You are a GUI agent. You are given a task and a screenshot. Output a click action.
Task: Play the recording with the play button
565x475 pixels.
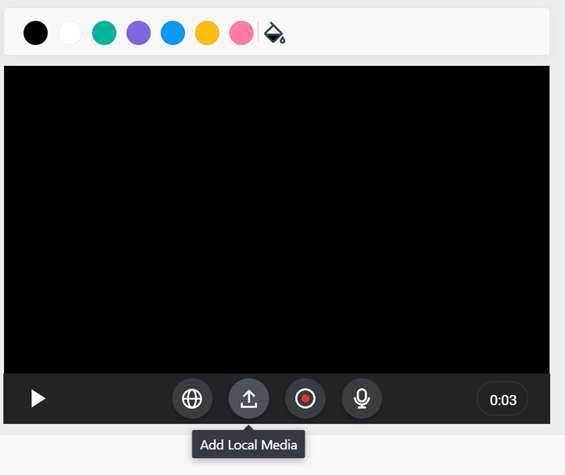pos(37,399)
